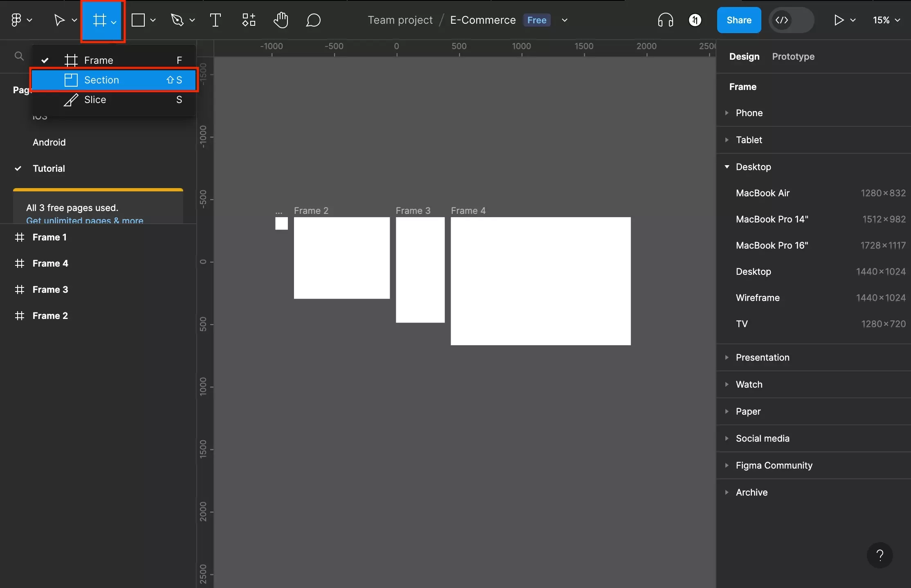Select the Frame tool
911x588 pixels.
point(98,61)
